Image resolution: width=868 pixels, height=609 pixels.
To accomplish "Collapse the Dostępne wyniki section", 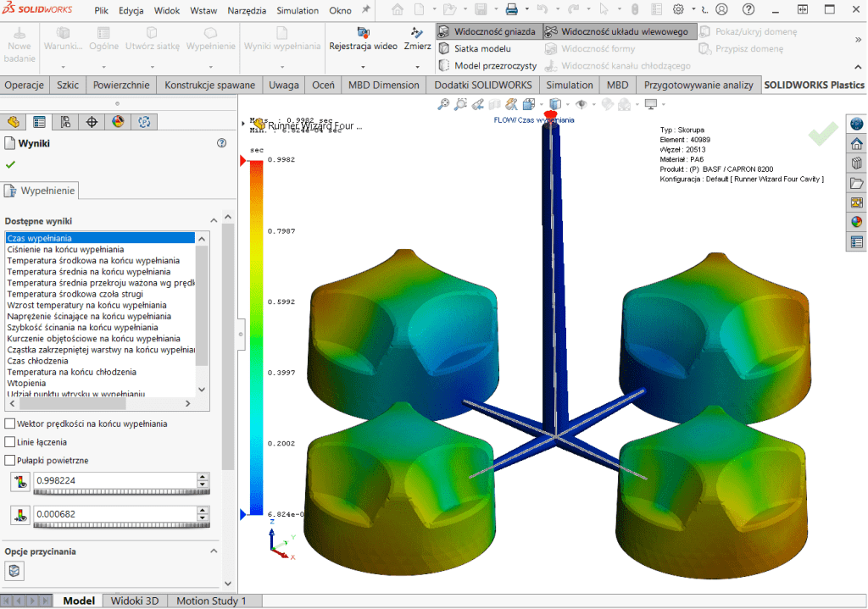I will point(214,221).
